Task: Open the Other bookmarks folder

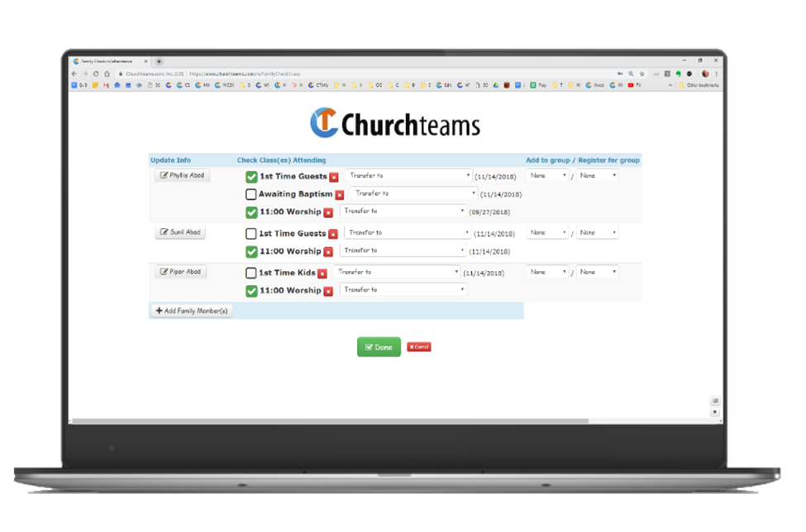Action: click(x=699, y=85)
